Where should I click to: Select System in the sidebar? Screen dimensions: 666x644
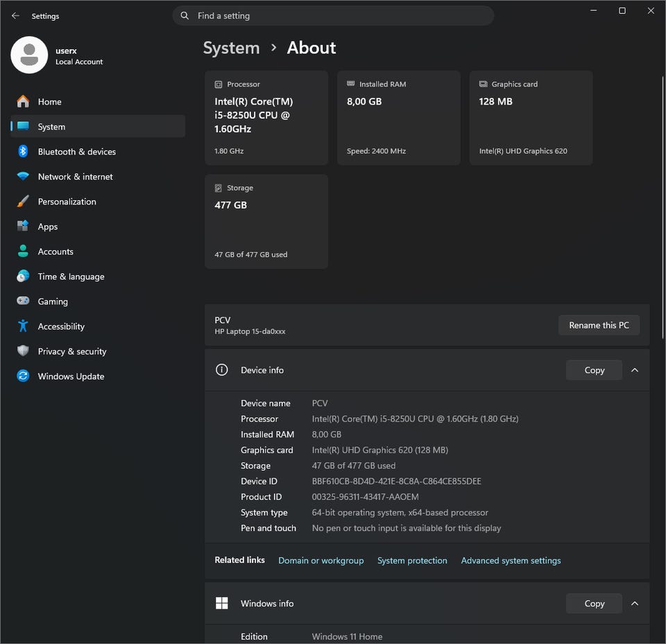click(x=98, y=126)
